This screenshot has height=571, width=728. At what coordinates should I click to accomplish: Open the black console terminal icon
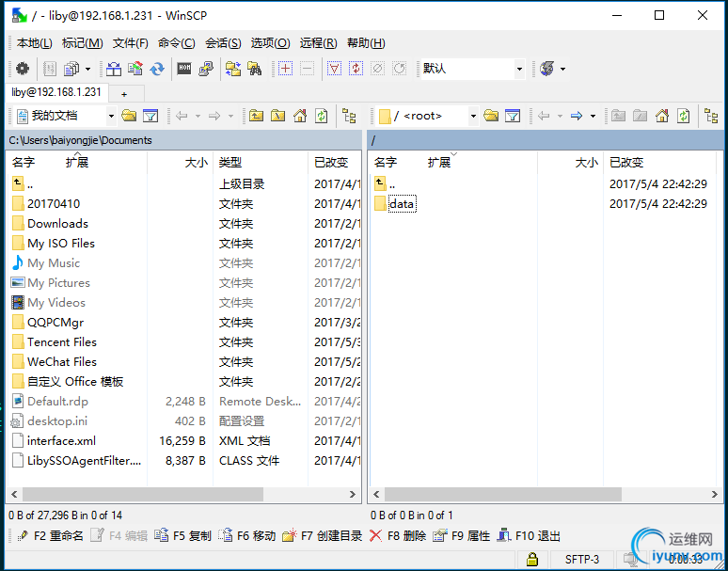click(184, 69)
